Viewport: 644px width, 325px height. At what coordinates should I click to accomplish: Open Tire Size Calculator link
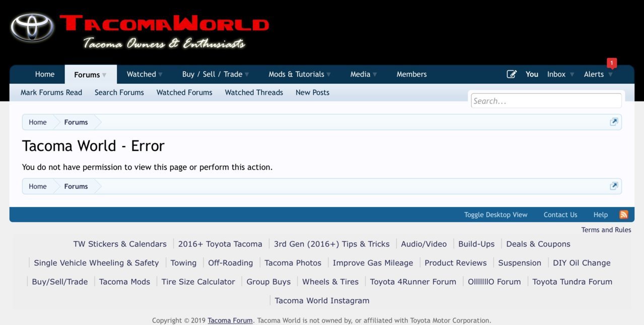[x=198, y=282]
